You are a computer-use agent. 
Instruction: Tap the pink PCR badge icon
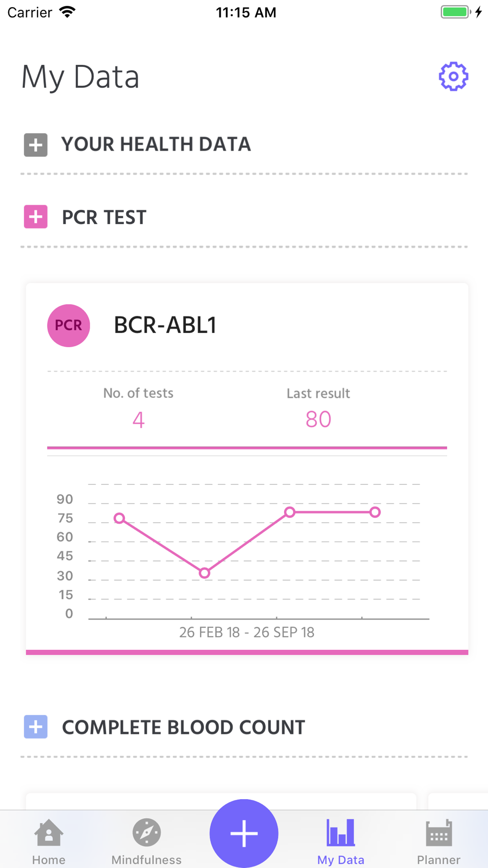tap(68, 326)
